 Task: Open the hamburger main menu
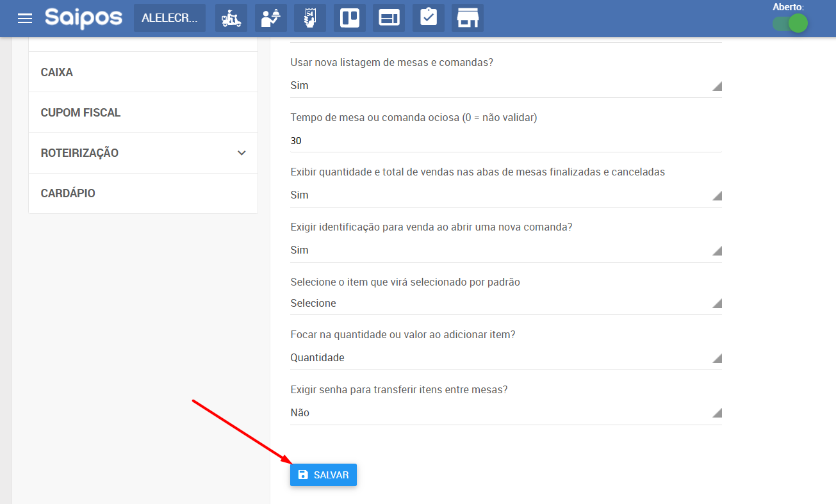click(25, 18)
